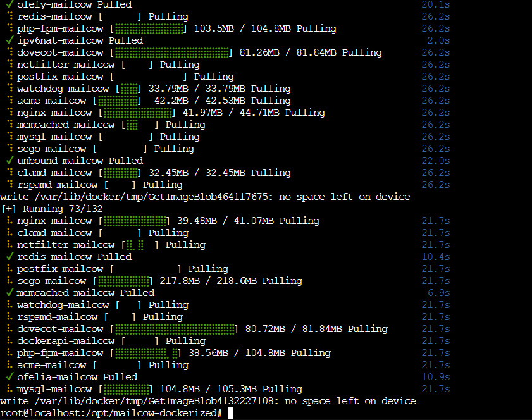The height and width of the screenshot is (420, 532).
Task: Click the '32.45MB / 32.45MB' clamd size
Action: [197, 173]
